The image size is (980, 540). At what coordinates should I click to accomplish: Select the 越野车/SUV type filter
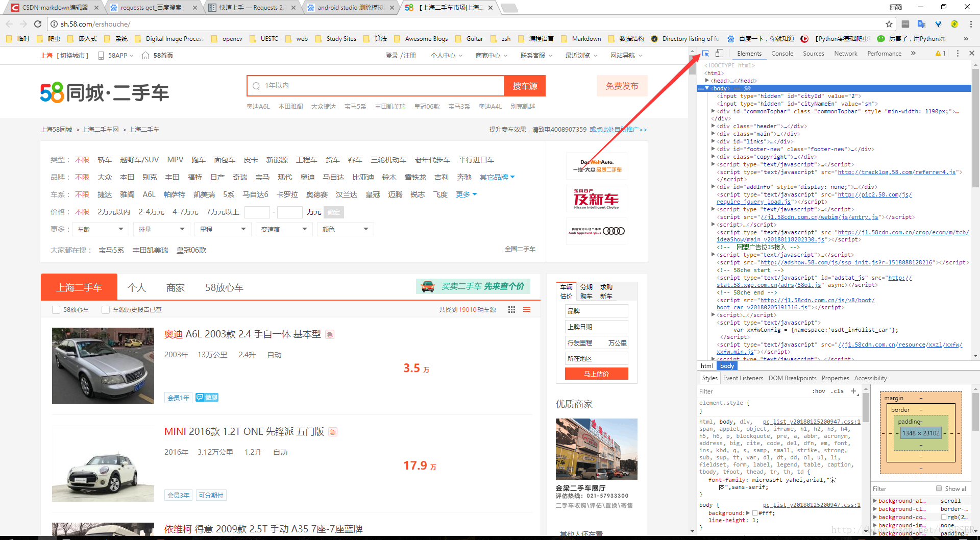coord(139,160)
